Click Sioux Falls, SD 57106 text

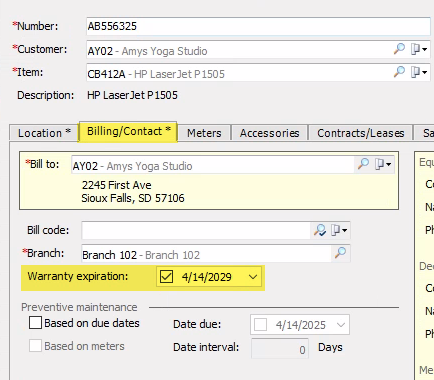133,198
